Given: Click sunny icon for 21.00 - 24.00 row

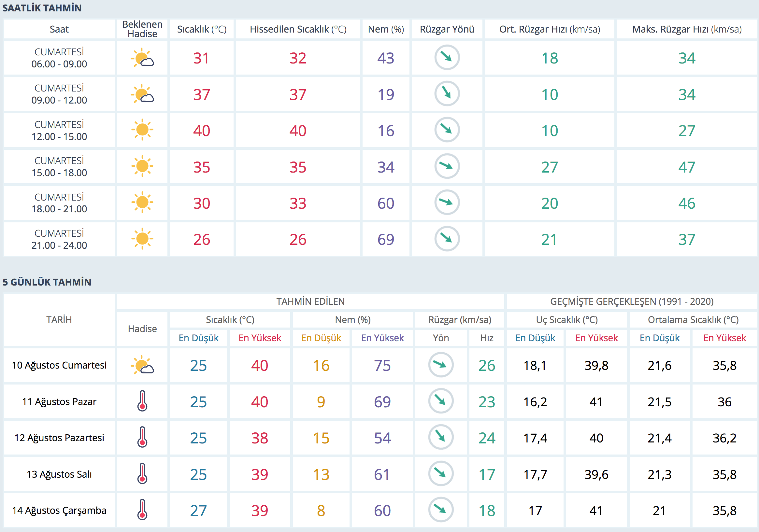Looking at the screenshot, I should [142, 239].
